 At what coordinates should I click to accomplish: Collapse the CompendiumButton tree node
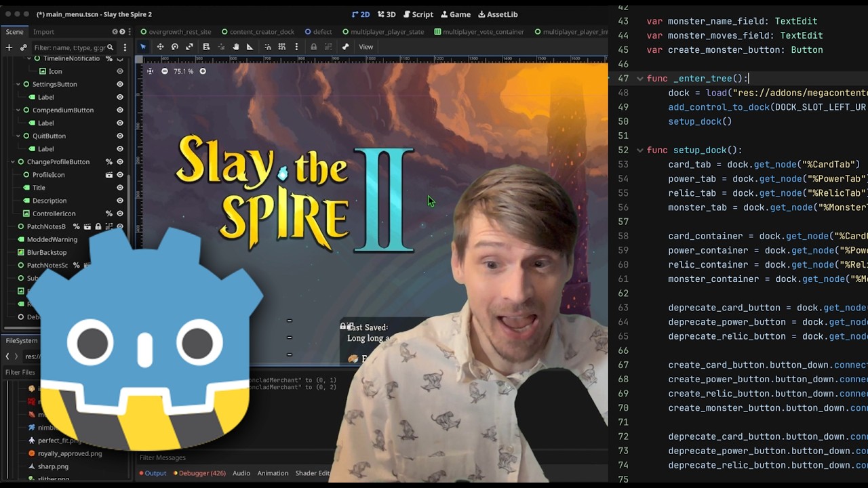[18, 110]
